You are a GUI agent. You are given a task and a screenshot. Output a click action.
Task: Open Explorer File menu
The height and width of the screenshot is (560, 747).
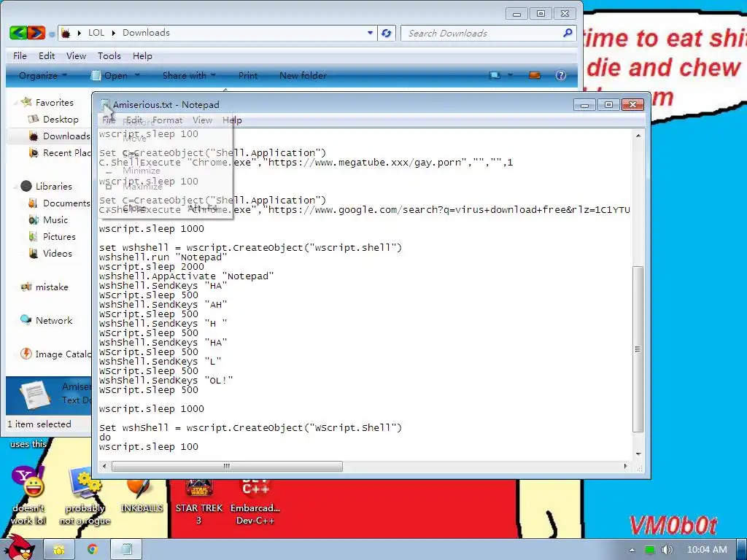20,55
